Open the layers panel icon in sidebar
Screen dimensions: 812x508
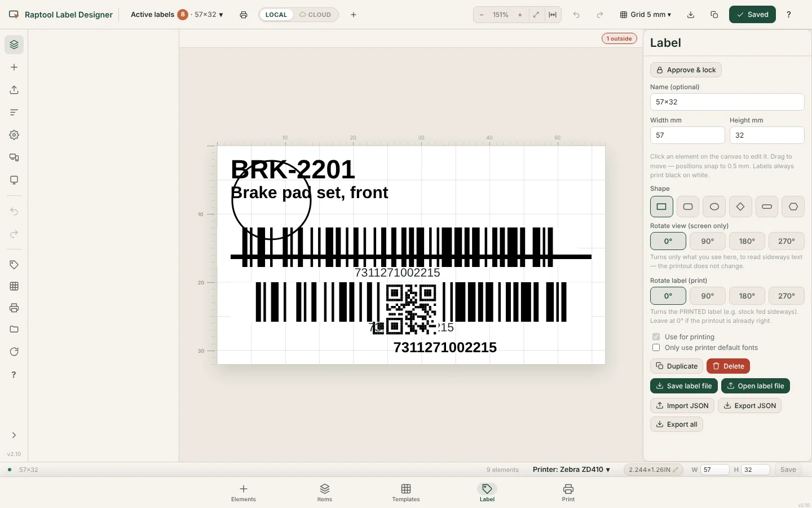click(14, 45)
